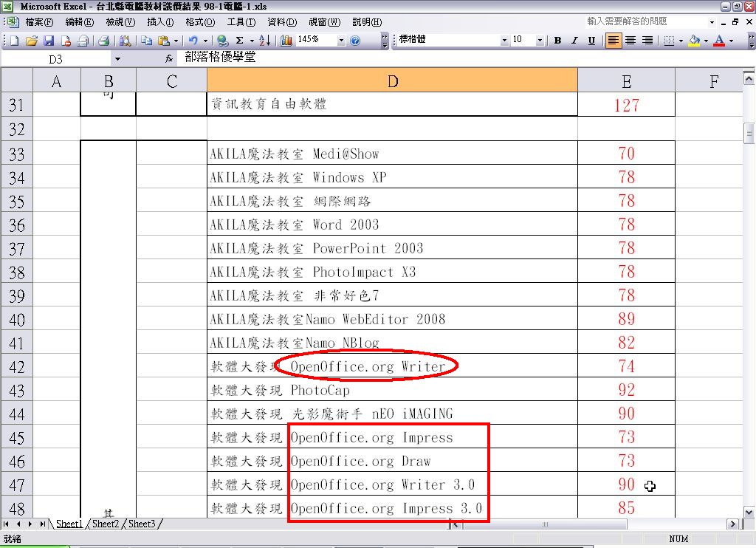
Task: Open the 檢視(V) View menu
Action: pos(120,22)
